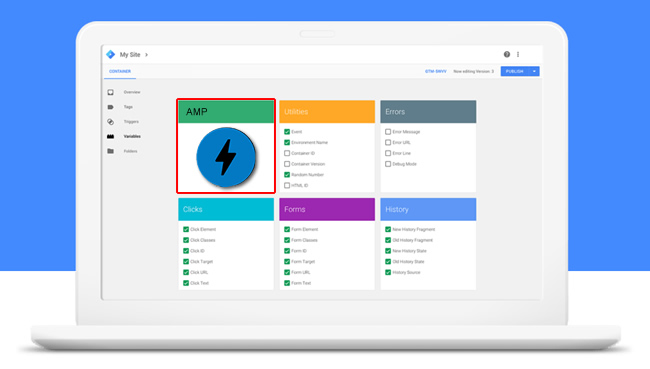Click the Publish button
The height and width of the screenshot is (369, 650).
[514, 71]
